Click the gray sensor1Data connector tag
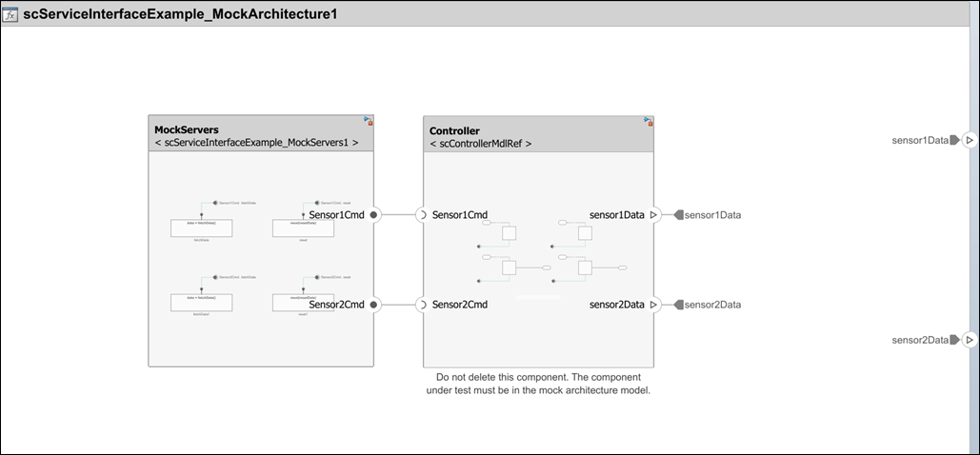 pos(679,215)
